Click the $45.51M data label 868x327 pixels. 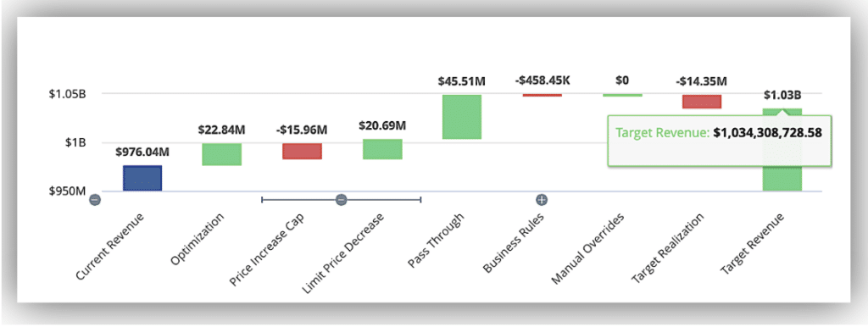pyautogui.click(x=462, y=81)
